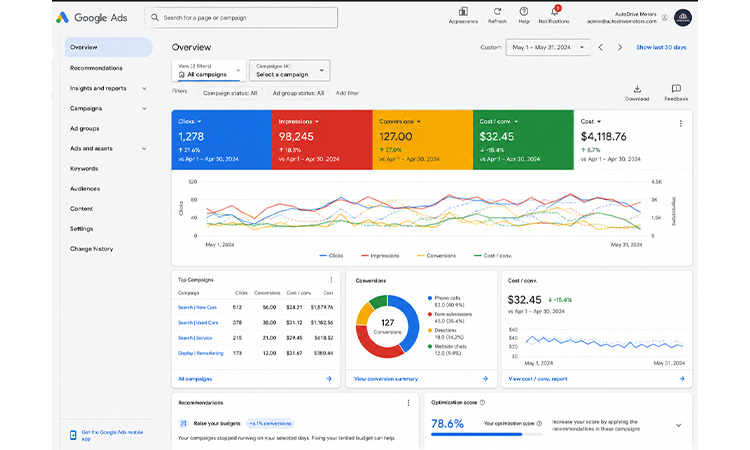Download the overview report
Viewport: 750px width, 450px height.
click(x=637, y=93)
